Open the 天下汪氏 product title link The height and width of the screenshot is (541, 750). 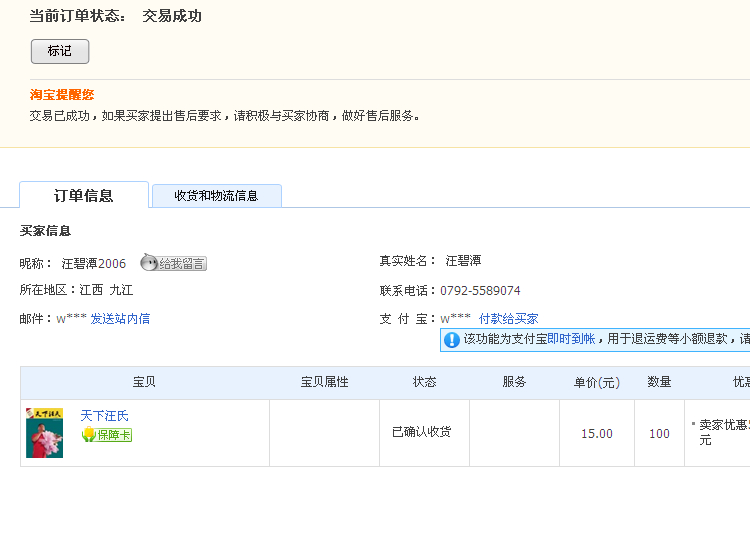point(104,416)
